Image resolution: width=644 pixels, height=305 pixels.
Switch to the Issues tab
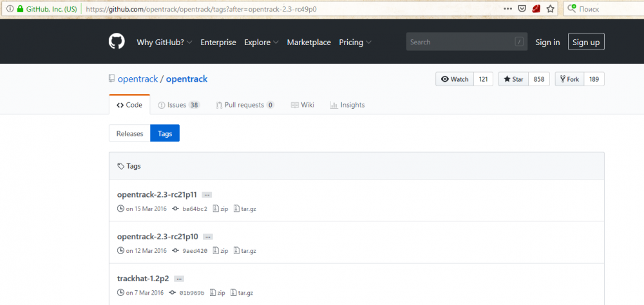coord(179,105)
